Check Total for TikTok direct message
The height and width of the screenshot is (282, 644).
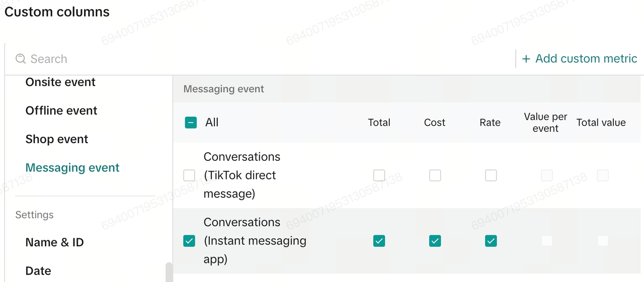(379, 175)
